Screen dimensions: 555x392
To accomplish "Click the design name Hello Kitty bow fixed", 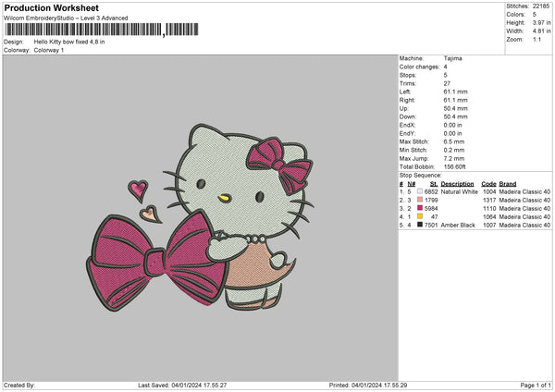I will (x=68, y=42).
